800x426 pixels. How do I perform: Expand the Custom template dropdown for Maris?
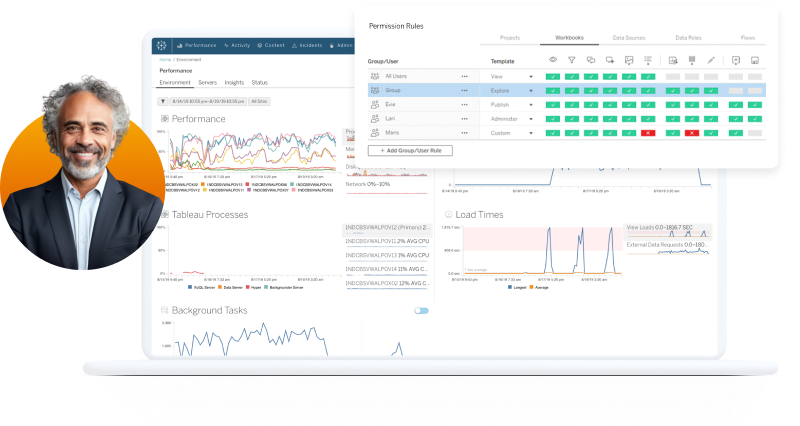point(531,132)
